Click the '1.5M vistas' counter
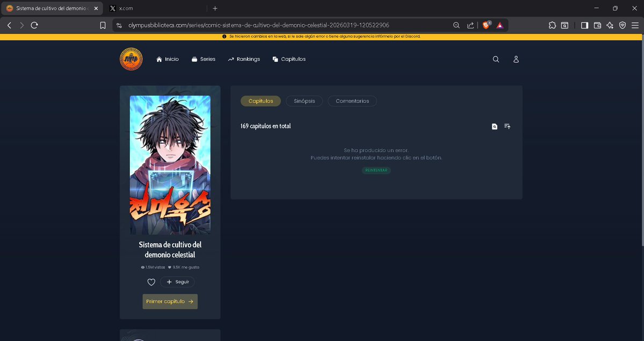 [153, 267]
